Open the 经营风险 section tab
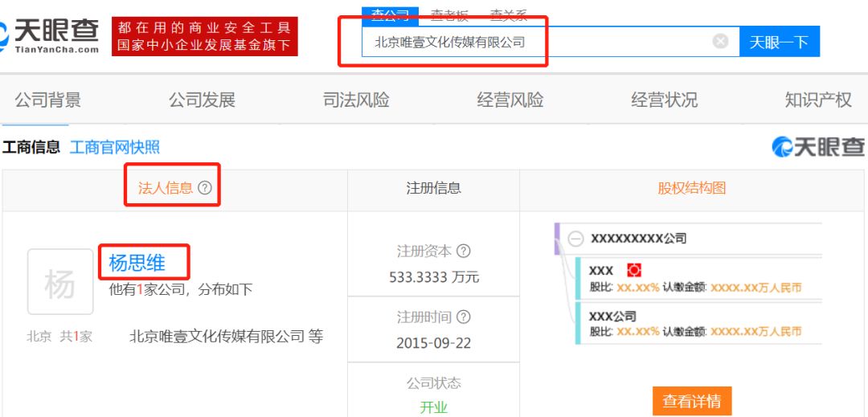 coord(510,100)
